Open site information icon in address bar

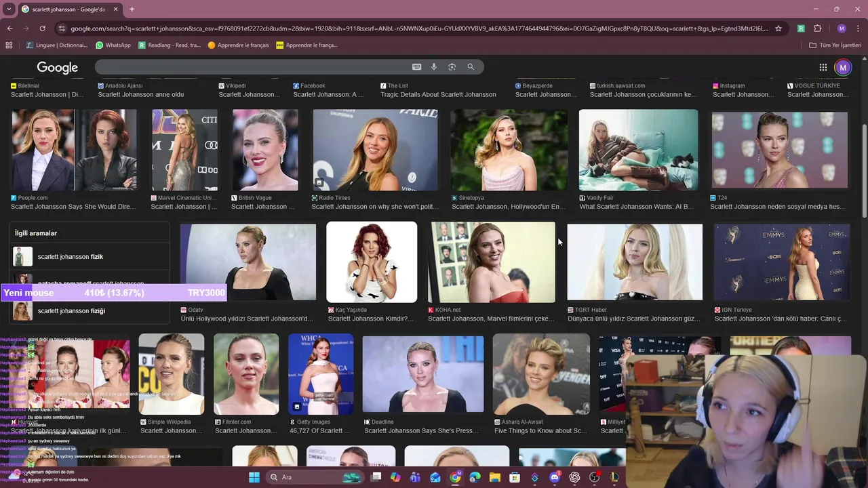62,28
